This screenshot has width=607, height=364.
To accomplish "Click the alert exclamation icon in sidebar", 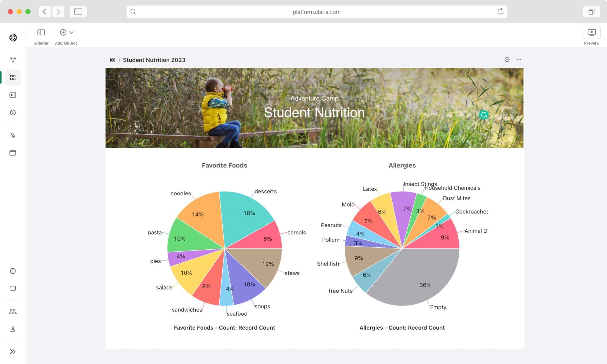I will click(13, 271).
